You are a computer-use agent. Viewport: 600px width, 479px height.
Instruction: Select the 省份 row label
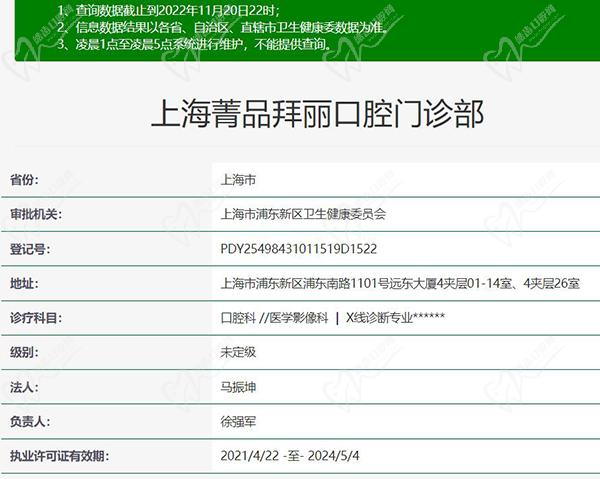point(24,179)
